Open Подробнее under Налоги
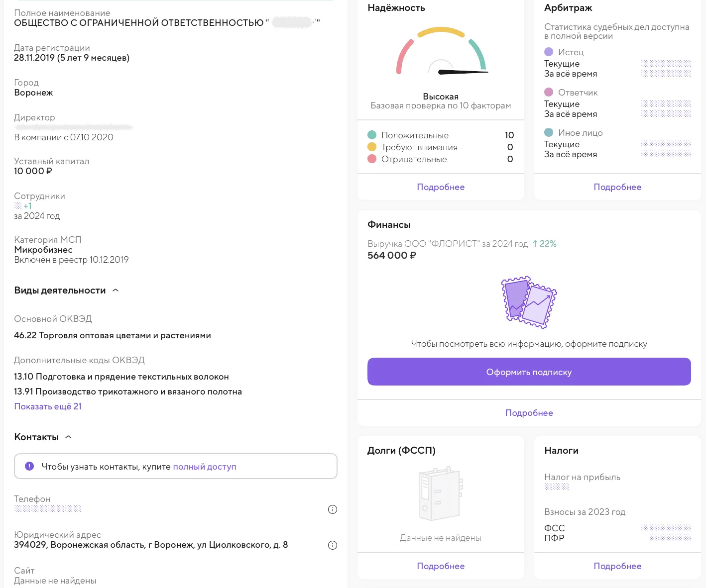Screen dimensions: 706x588 click(617, 566)
